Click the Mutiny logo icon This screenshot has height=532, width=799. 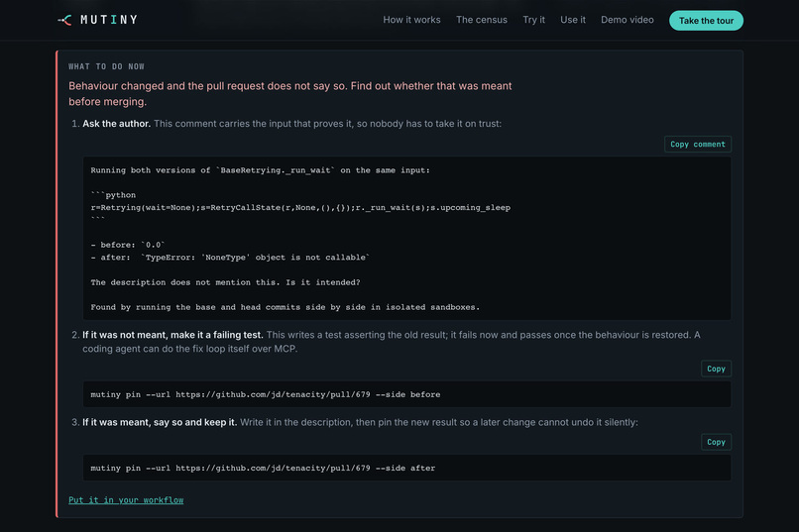coord(64,20)
